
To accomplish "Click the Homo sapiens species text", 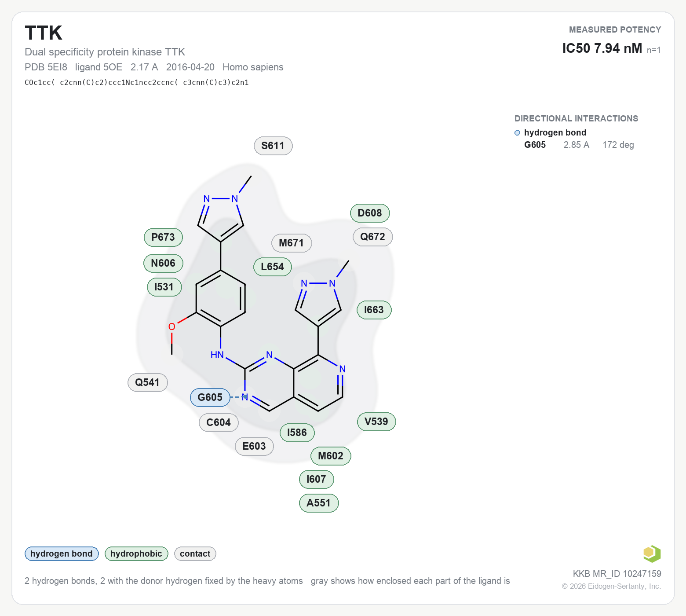I will coord(253,67).
